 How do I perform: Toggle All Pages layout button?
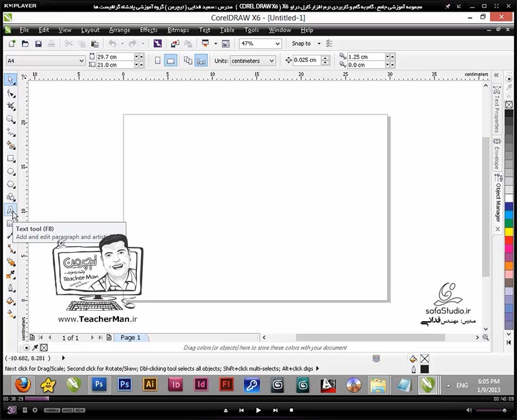pos(188,61)
